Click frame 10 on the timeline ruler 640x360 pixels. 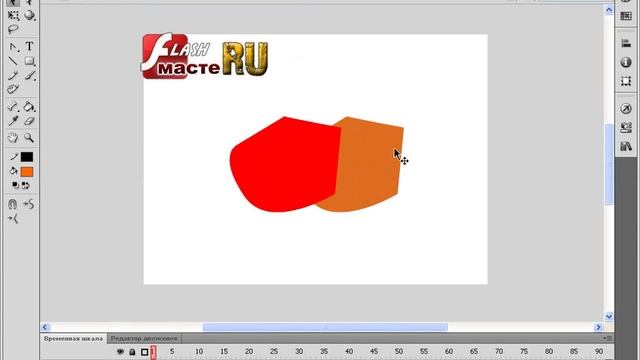point(199,351)
